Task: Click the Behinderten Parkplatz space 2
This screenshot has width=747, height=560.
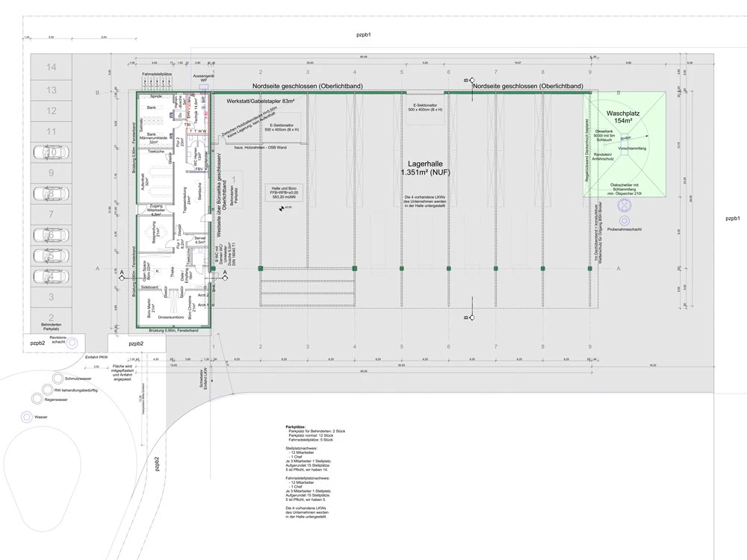Action: pos(52,318)
